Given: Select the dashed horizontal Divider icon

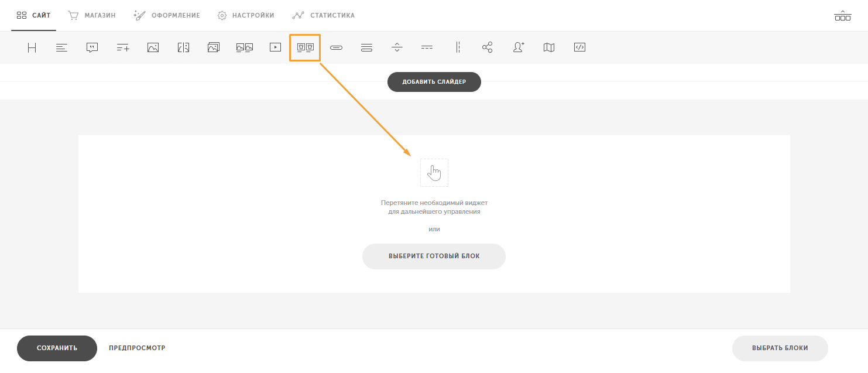Looking at the screenshot, I should point(427,48).
